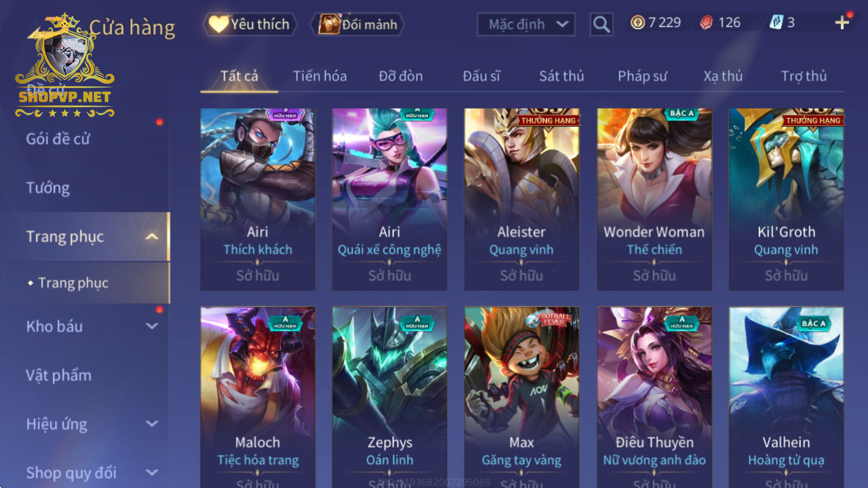Open the Mặc định sort dropdown
Viewport: 868px width, 488px height.
click(x=526, y=25)
